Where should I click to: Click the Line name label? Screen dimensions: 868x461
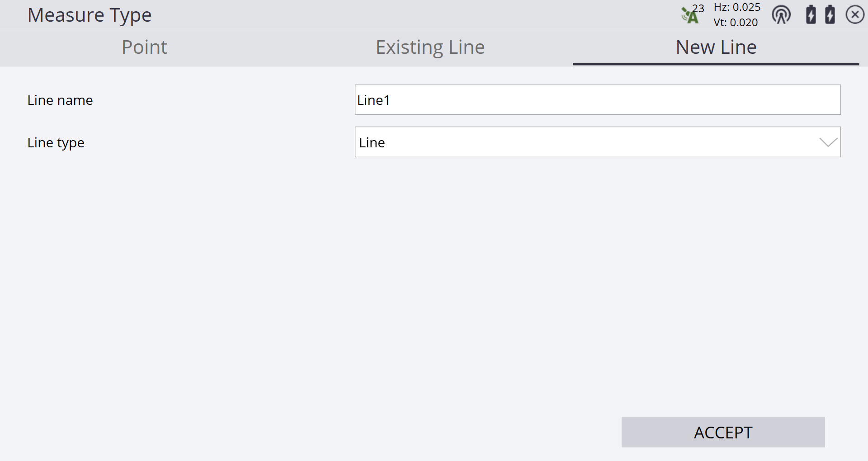click(x=60, y=100)
